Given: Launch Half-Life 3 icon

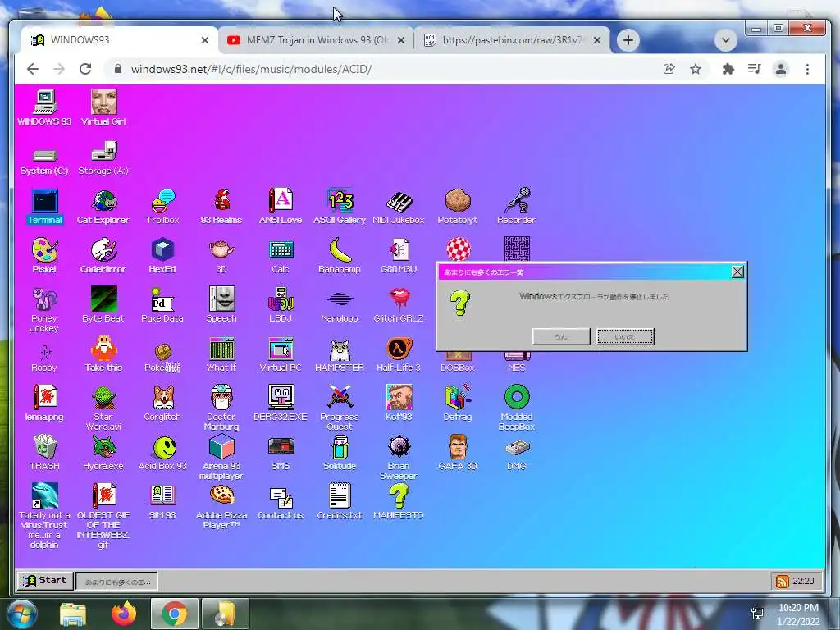Looking at the screenshot, I should tap(399, 354).
